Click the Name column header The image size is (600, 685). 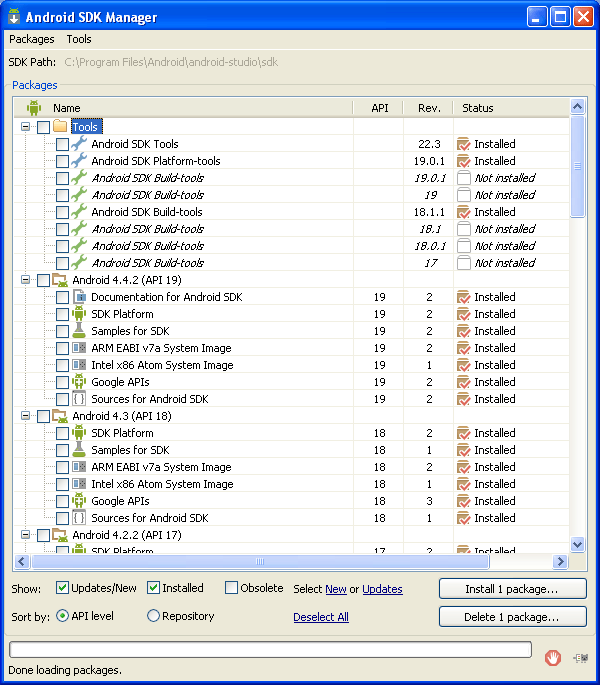(x=184, y=108)
